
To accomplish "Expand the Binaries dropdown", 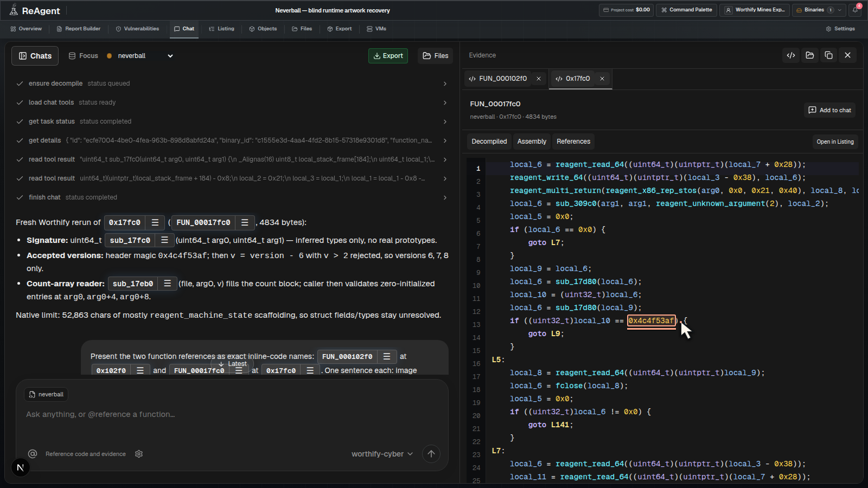I will pyautogui.click(x=819, y=10).
